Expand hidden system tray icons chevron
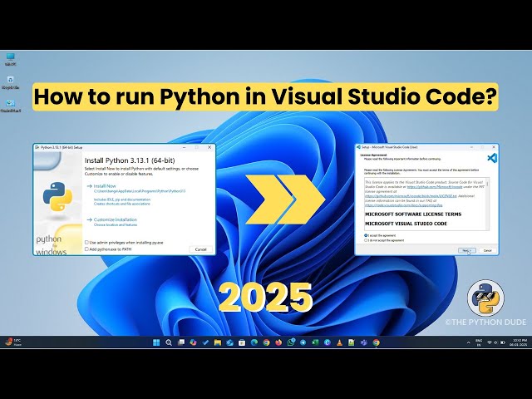This screenshot has height=399, width=532. pyautogui.click(x=469, y=342)
